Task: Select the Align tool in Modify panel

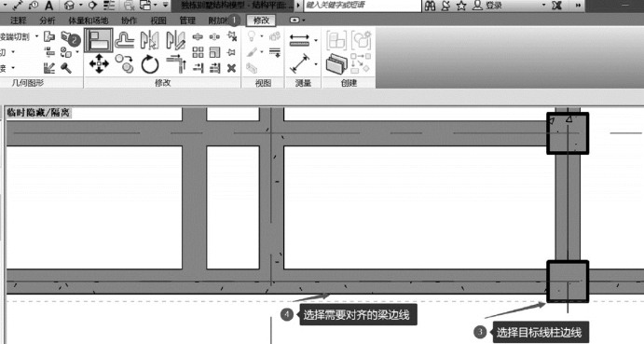Action: point(99,40)
